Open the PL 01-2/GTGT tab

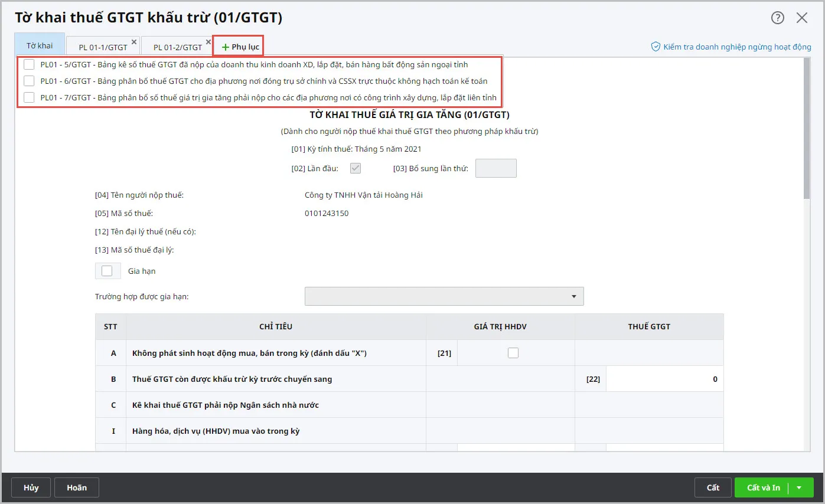(177, 47)
